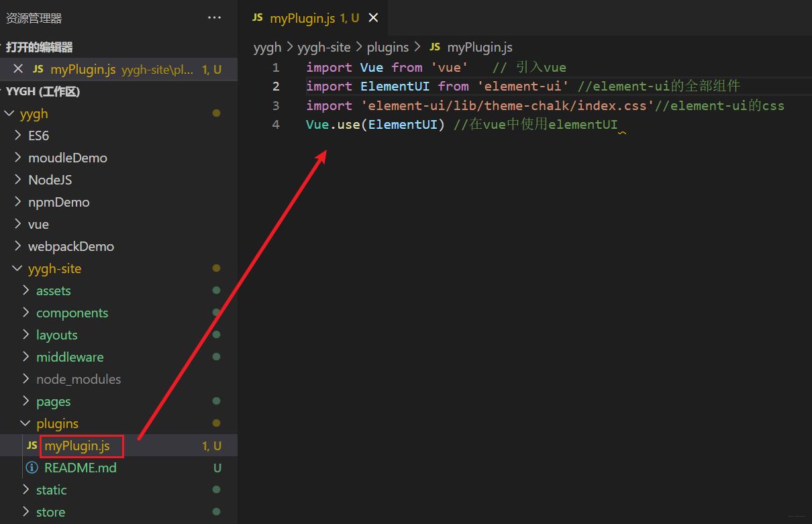Expand the static folder
812x524 pixels.
[x=26, y=490]
